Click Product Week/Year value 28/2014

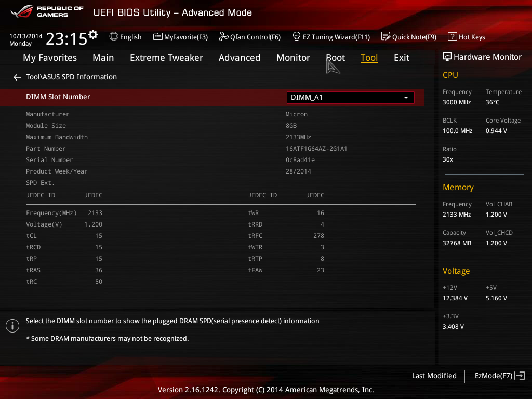(298, 171)
